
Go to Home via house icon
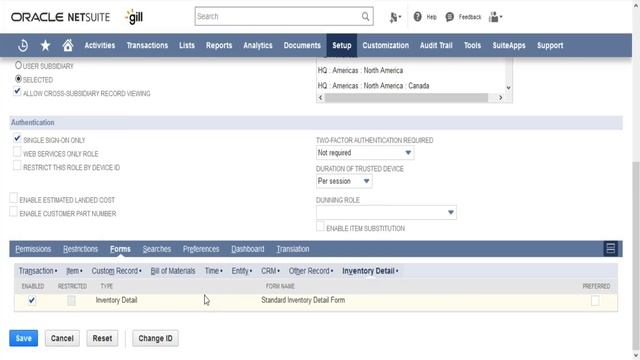(68, 45)
